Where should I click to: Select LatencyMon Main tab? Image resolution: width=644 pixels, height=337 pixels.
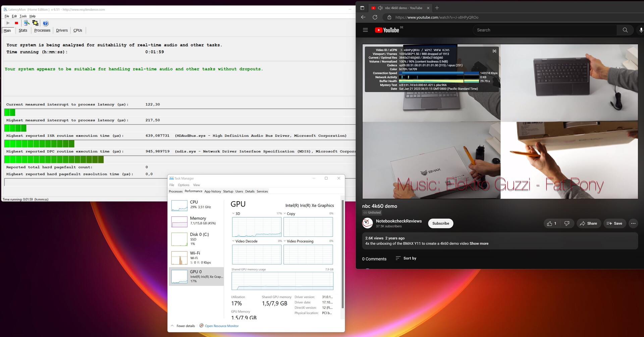(x=7, y=31)
